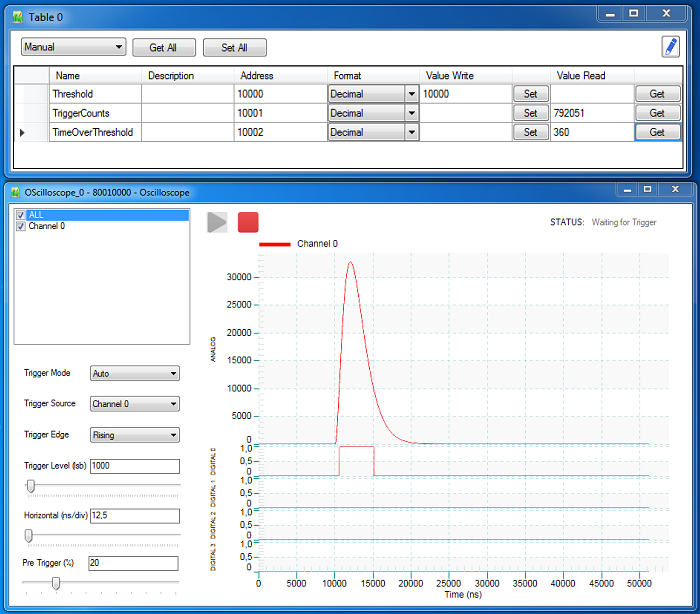
Task: Click the pencil edit icon in Table 0
Action: [x=670, y=47]
